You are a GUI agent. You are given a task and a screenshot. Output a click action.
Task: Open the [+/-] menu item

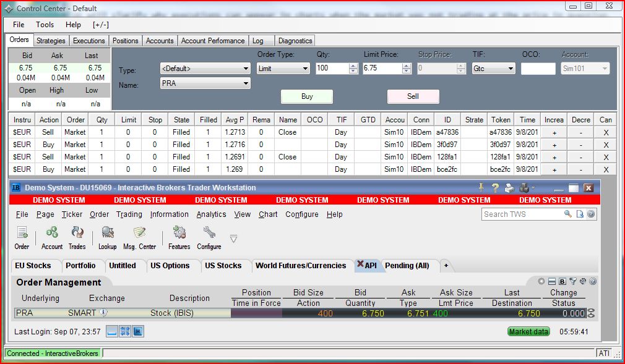(100, 25)
